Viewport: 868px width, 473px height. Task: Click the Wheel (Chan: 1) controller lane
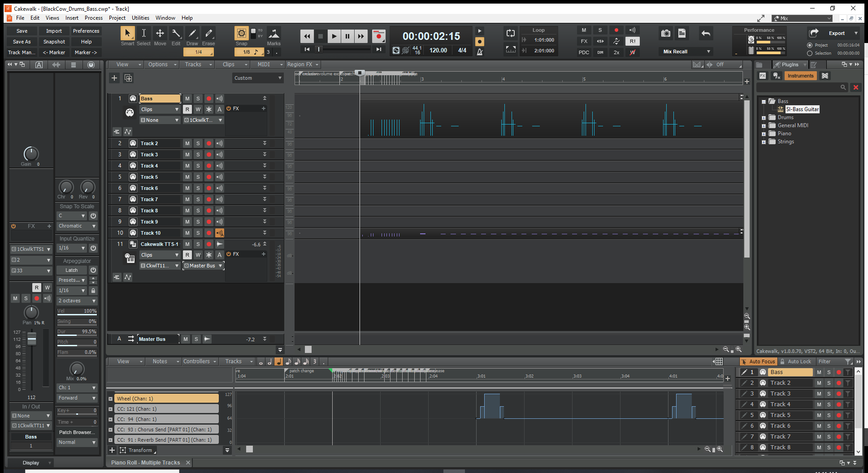167,399
